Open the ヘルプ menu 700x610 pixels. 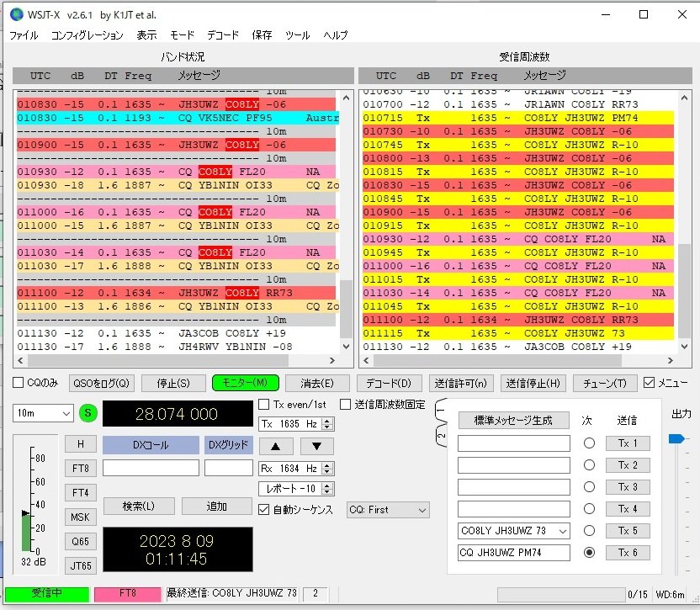335,34
